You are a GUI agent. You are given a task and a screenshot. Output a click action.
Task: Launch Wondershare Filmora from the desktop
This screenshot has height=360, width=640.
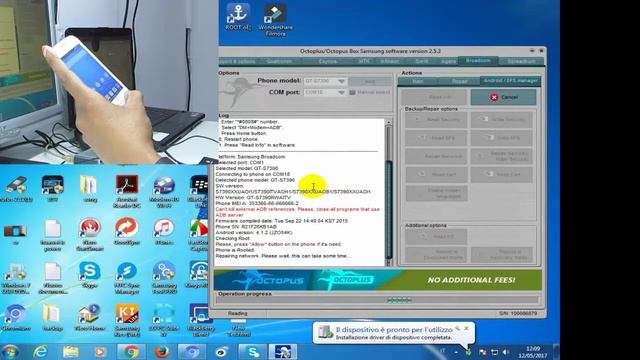[275, 19]
